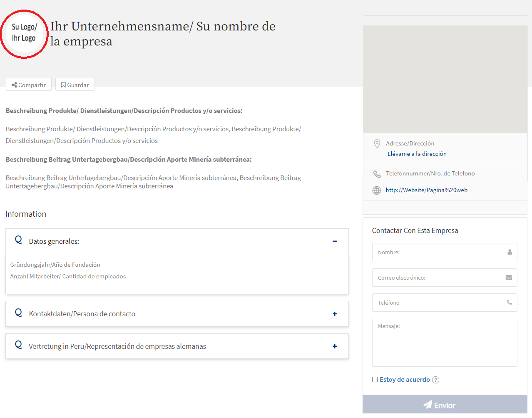The image size is (532, 418).
Task: Click Kontaktdaten/Persona de contacto header text
Action: coord(82,314)
